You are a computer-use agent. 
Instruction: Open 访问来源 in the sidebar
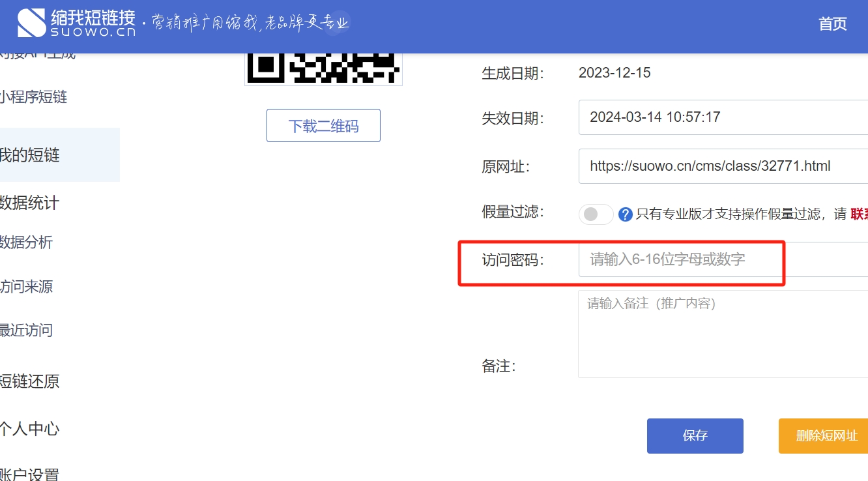tap(26, 287)
